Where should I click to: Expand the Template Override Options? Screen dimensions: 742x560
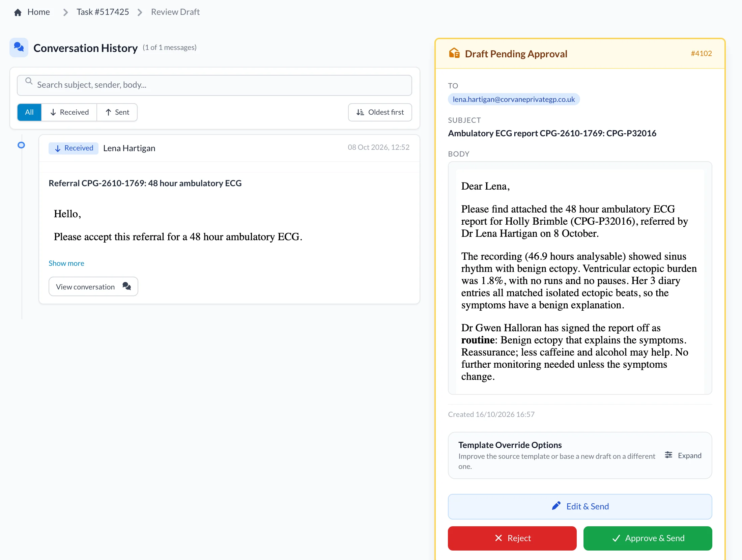pos(683,455)
